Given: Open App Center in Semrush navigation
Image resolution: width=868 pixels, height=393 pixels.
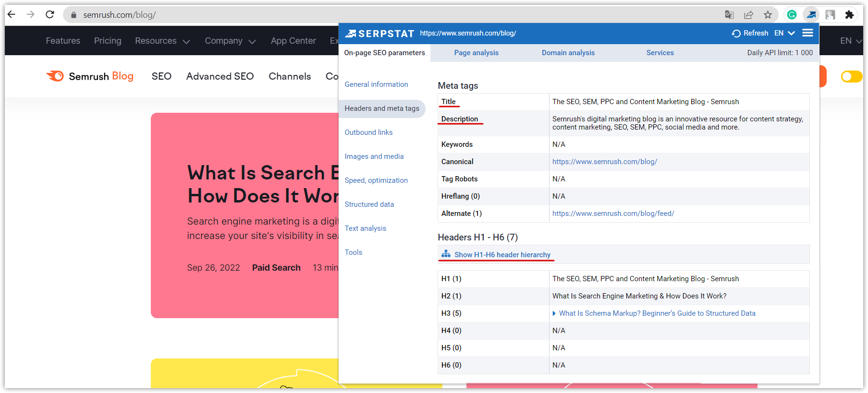Looking at the screenshot, I should [x=293, y=41].
